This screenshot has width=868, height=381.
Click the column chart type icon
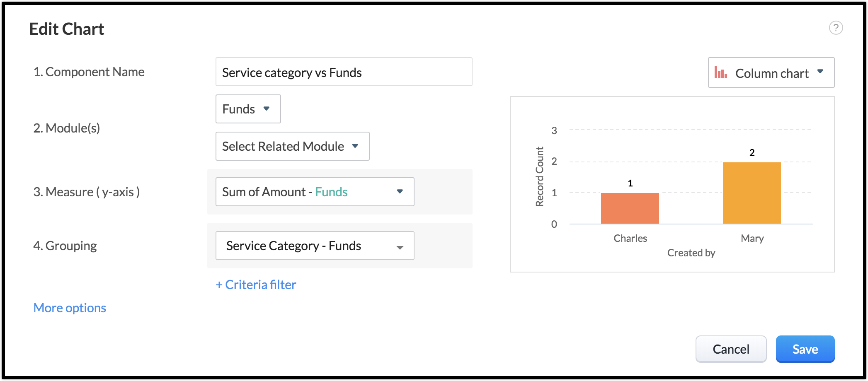(x=720, y=73)
